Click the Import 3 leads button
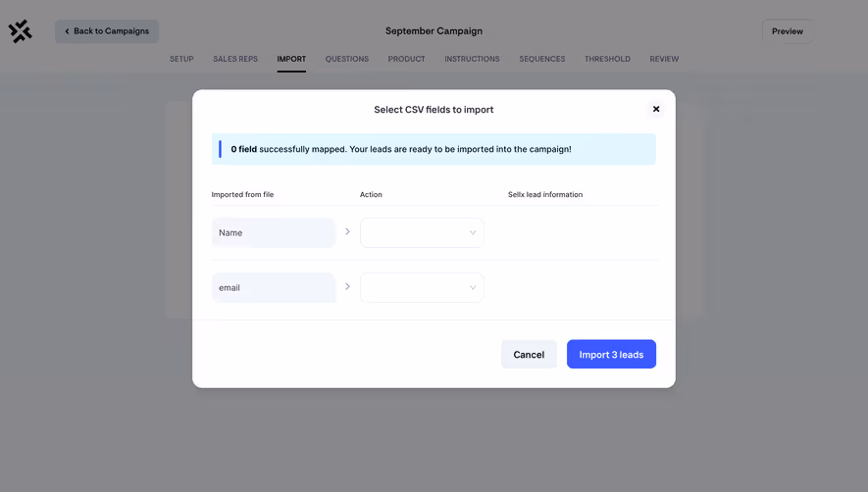The width and height of the screenshot is (868, 492). click(611, 354)
